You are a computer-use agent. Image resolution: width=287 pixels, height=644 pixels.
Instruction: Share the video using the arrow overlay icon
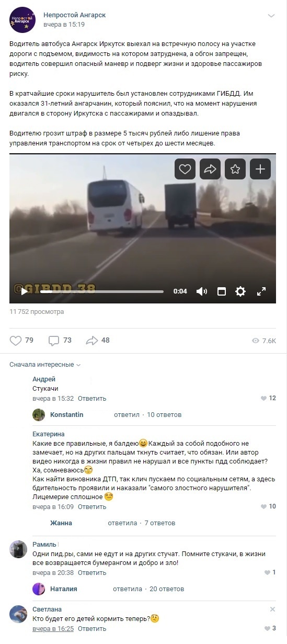210,169
